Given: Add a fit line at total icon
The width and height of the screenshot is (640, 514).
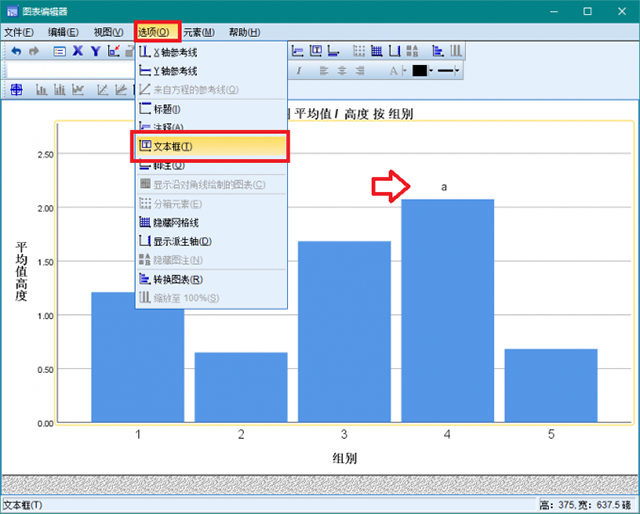Looking at the screenshot, I should [102, 89].
